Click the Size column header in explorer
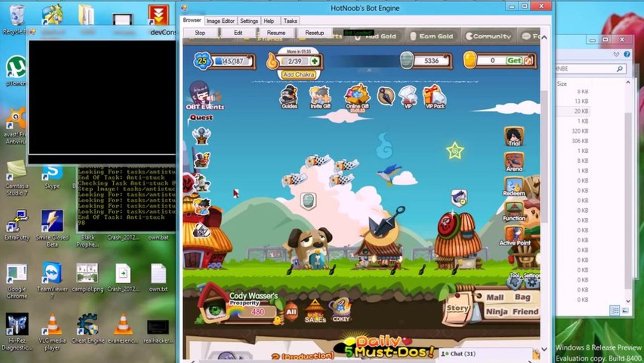644x363 pixels. click(x=562, y=84)
